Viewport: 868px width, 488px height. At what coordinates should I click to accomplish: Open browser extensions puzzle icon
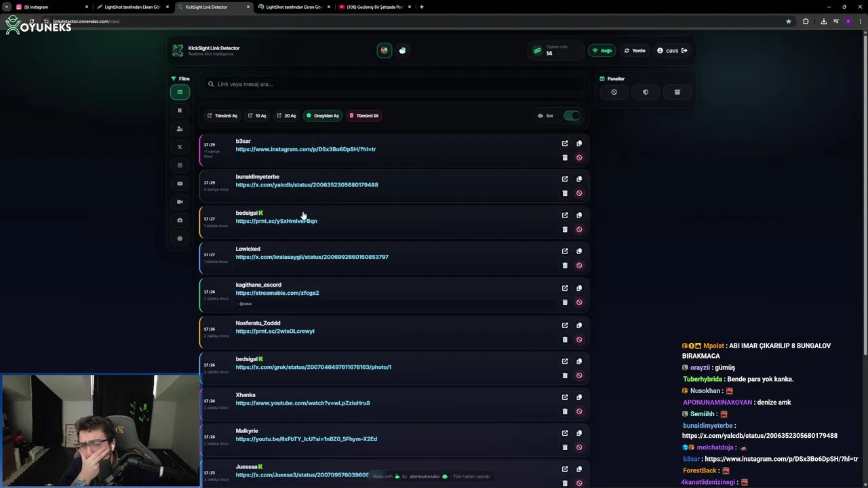[806, 21]
